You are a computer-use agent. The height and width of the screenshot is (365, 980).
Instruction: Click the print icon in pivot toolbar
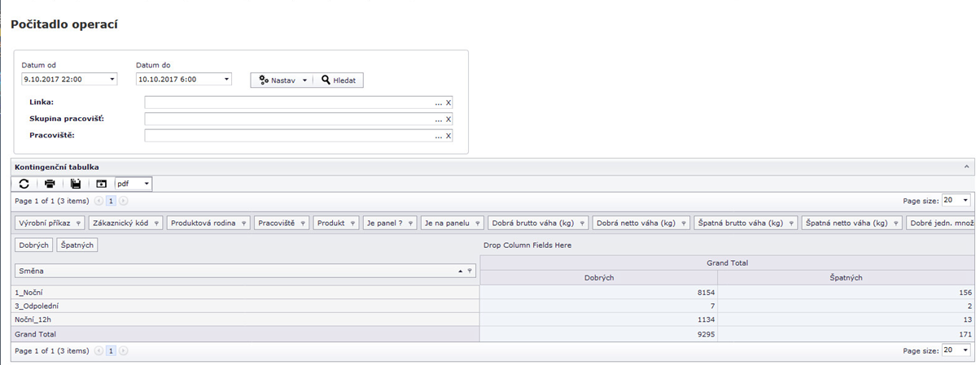pyautogui.click(x=50, y=184)
